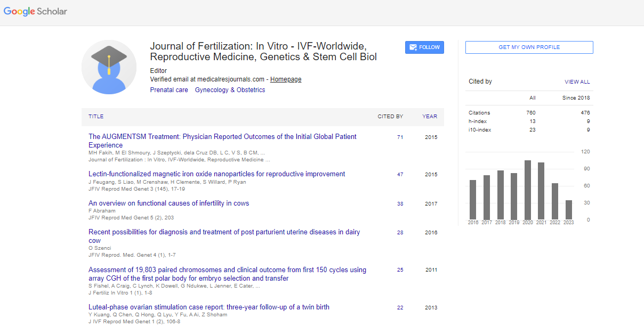Image resolution: width=644 pixels, height=327 pixels.
Task: Sort publications by Year column
Action: pos(430,117)
